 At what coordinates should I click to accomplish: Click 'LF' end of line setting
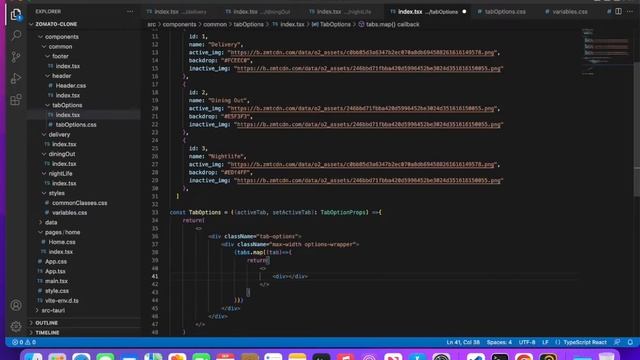(x=545, y=342)
